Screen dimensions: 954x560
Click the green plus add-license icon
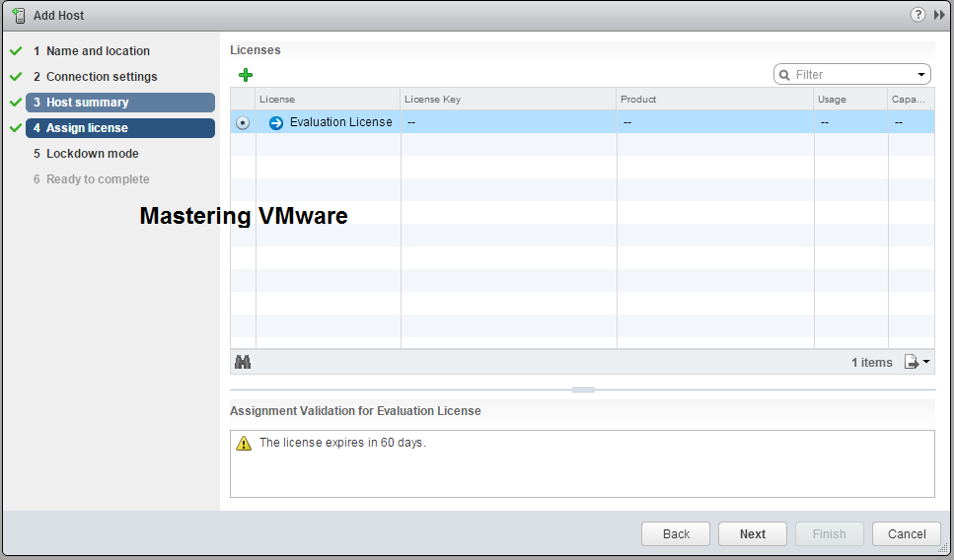click(x=246, y=75)
